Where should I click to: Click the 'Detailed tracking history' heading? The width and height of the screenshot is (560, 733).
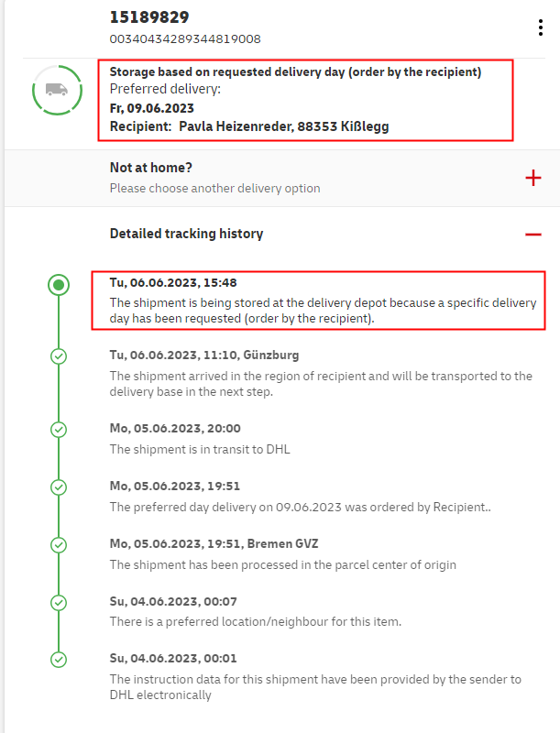(186, 234)
